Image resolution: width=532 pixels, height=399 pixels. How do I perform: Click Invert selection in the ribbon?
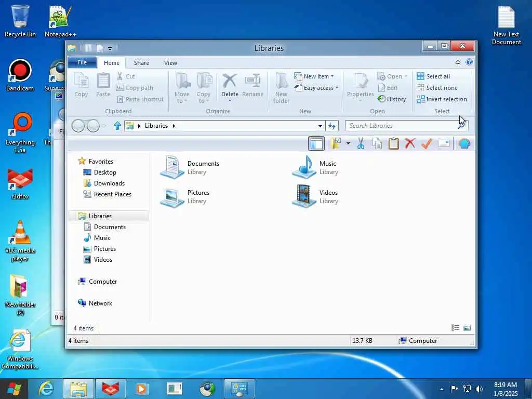point(442,99)
